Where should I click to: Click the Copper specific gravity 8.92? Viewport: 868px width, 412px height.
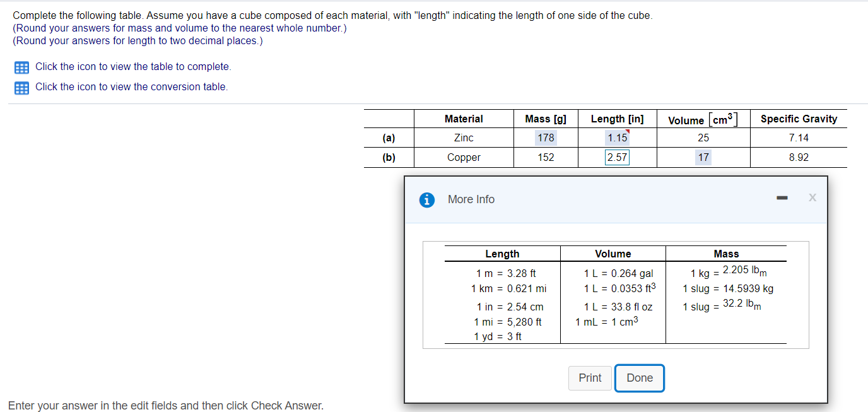point(799,158)
